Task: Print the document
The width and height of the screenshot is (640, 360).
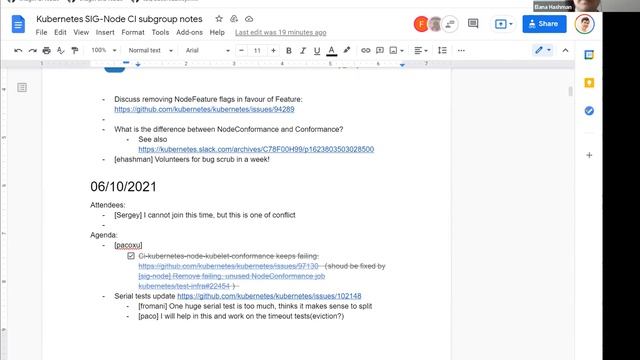Action: click(47, 51)
